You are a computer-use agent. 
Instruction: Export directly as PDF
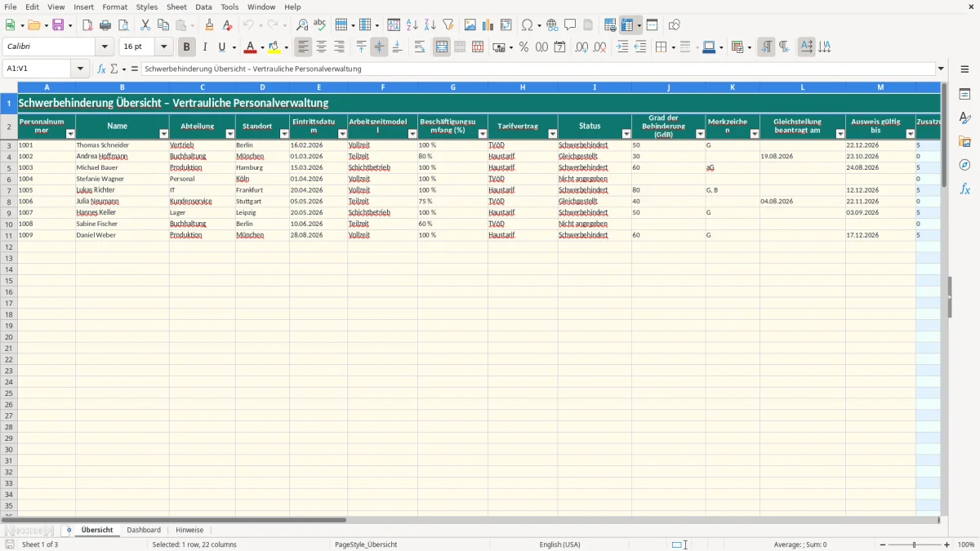point(87,25)
